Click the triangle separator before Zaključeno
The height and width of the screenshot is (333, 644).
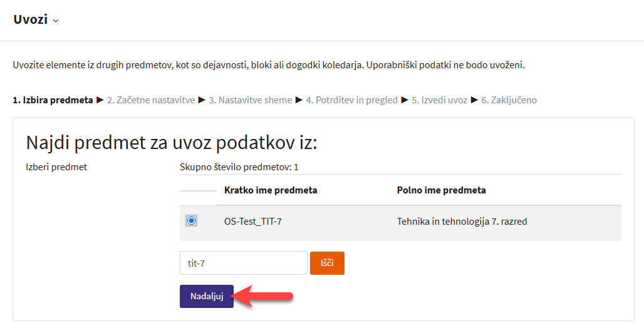(x=474, y=100)
